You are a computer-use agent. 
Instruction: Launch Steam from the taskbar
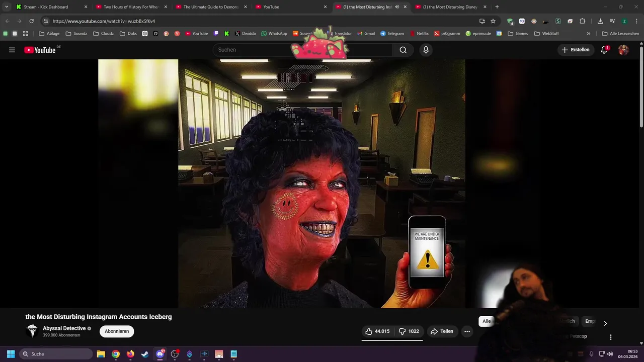145,354
